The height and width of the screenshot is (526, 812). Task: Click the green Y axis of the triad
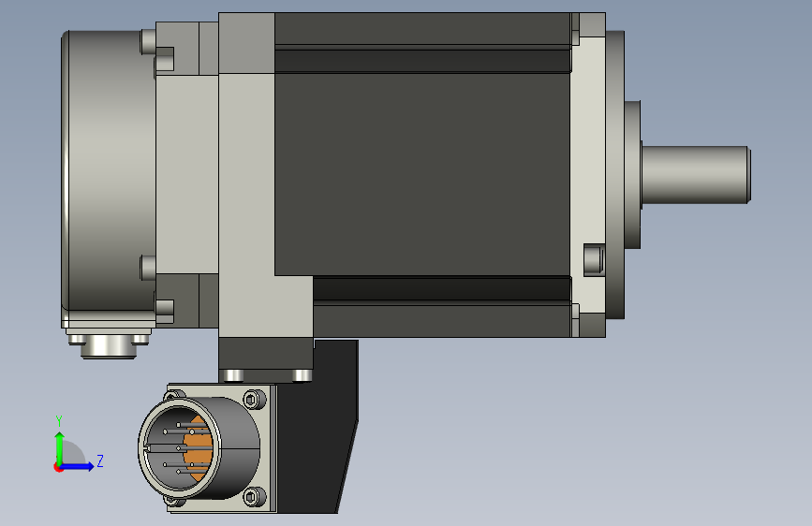60,447
